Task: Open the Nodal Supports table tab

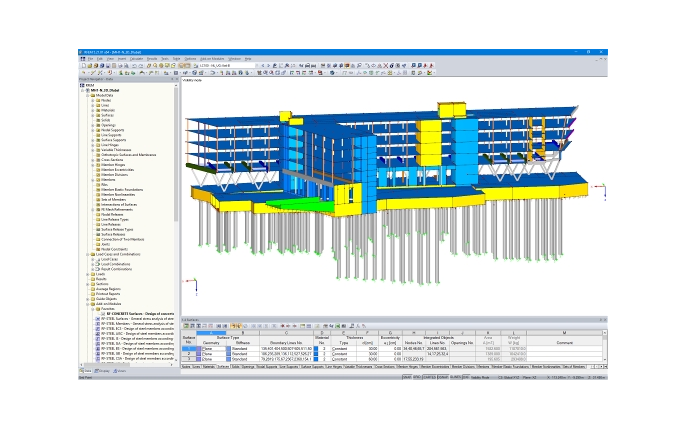Action: click(266, 366)
